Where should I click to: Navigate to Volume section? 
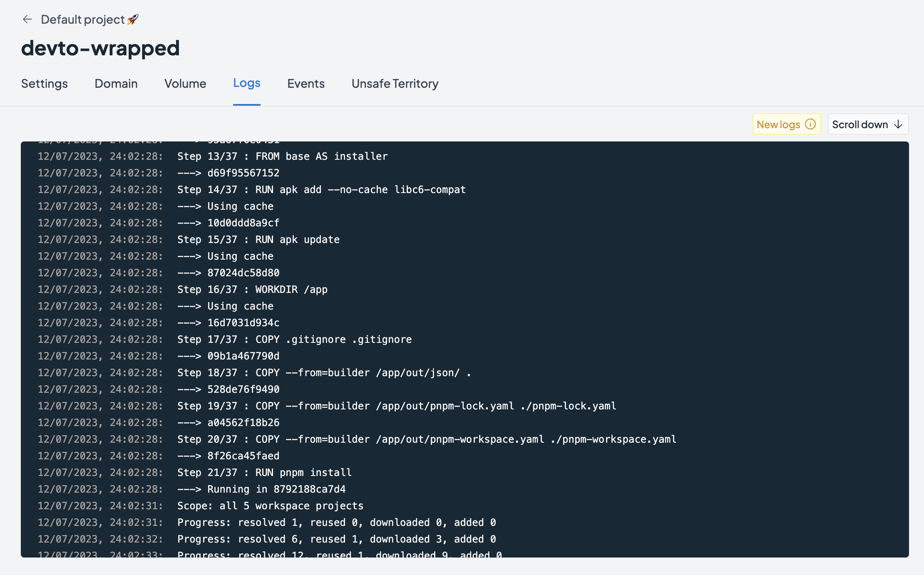point(186,84)
